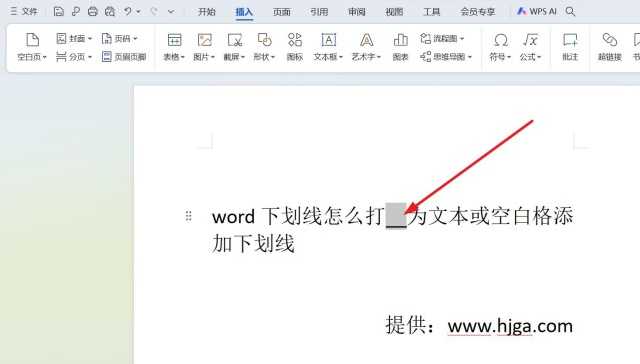Open the 文件 menu

(x=24, y=11)
